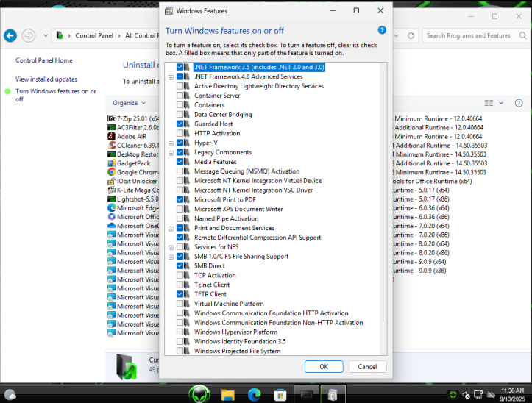Uncheck the TFTP Client checkbox
The height and width of the screenshot is (403, 532).
[x=180, y=294]
